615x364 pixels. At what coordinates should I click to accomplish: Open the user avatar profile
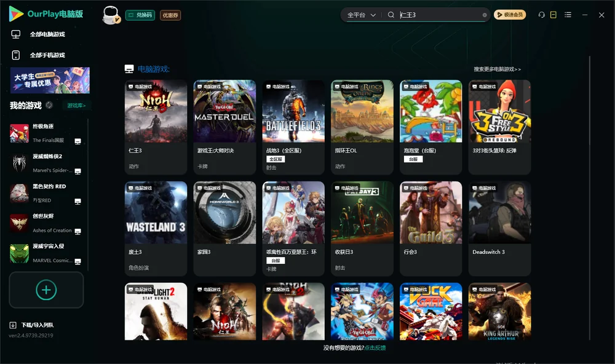click(x=111, y=15)
